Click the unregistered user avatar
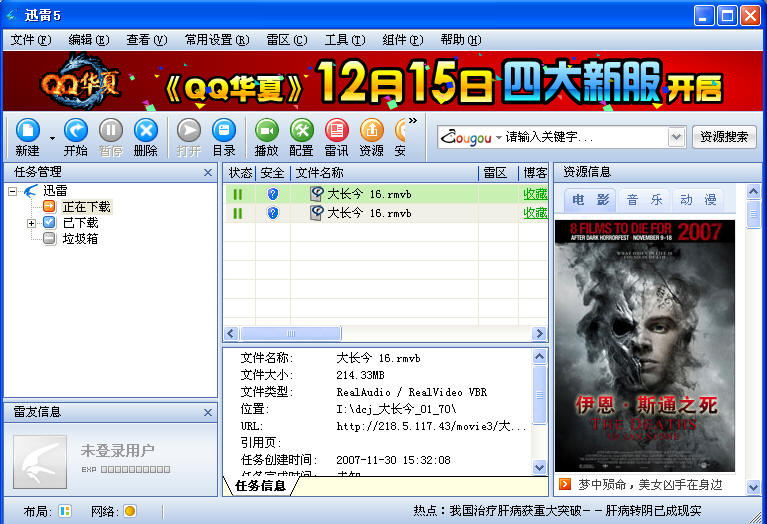The image size is (767, 524). (x=40, y=462)
